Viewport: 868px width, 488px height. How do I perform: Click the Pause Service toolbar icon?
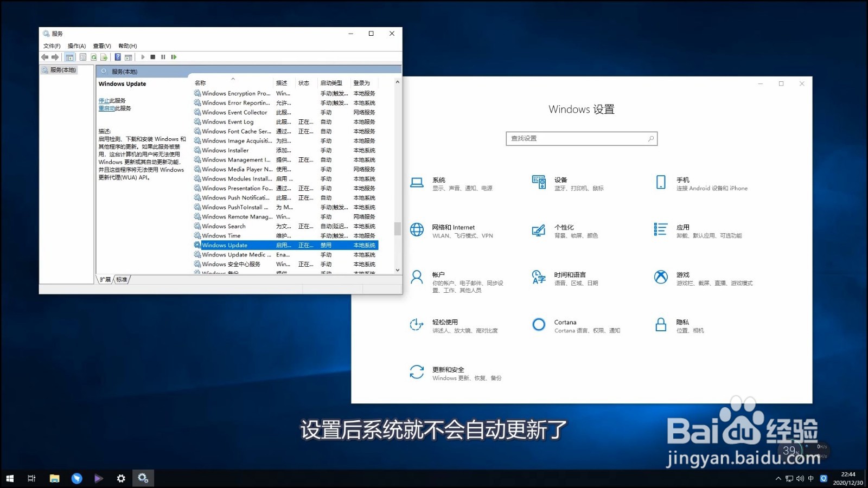(163, 57)
